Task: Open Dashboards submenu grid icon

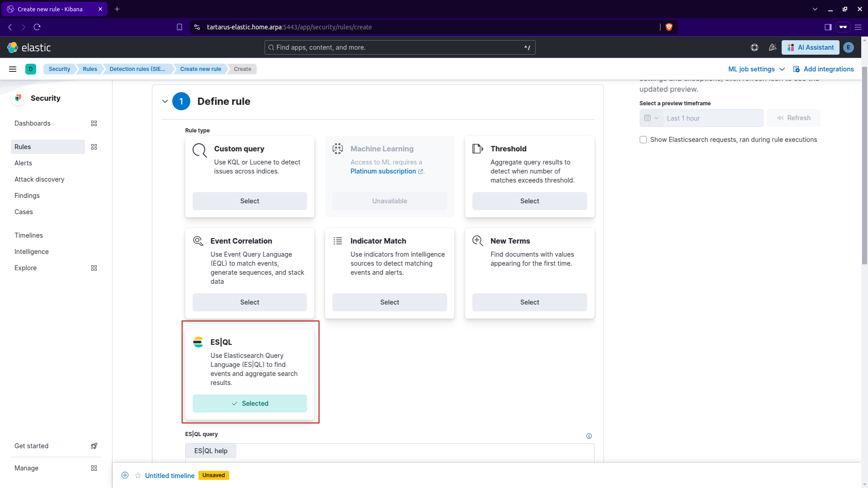Action: [x=94, y=123]
